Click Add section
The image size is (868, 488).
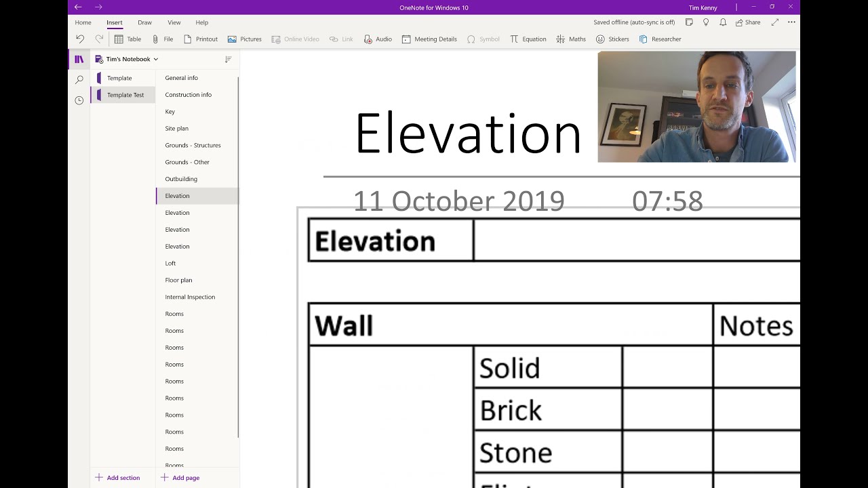pos(117,478)
